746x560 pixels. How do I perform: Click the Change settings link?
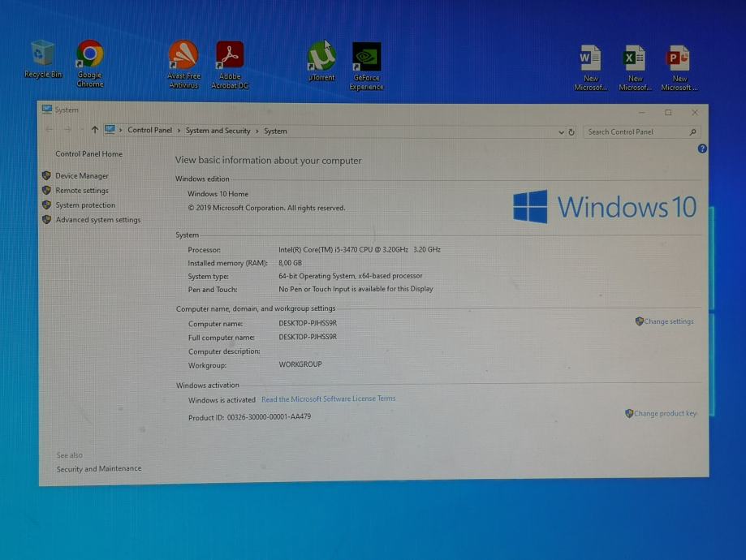pyautogui.click(x=668, y=322)
